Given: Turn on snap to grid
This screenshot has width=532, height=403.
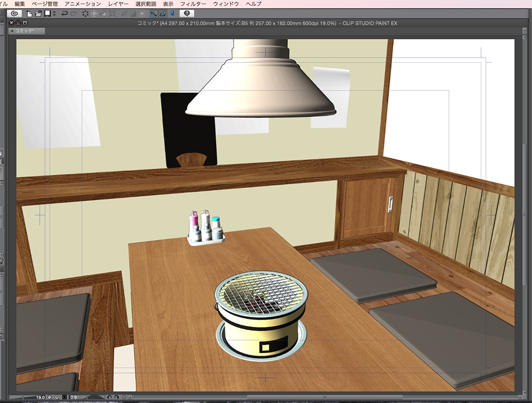Looking at the screenshot, I should coord(171,15).
